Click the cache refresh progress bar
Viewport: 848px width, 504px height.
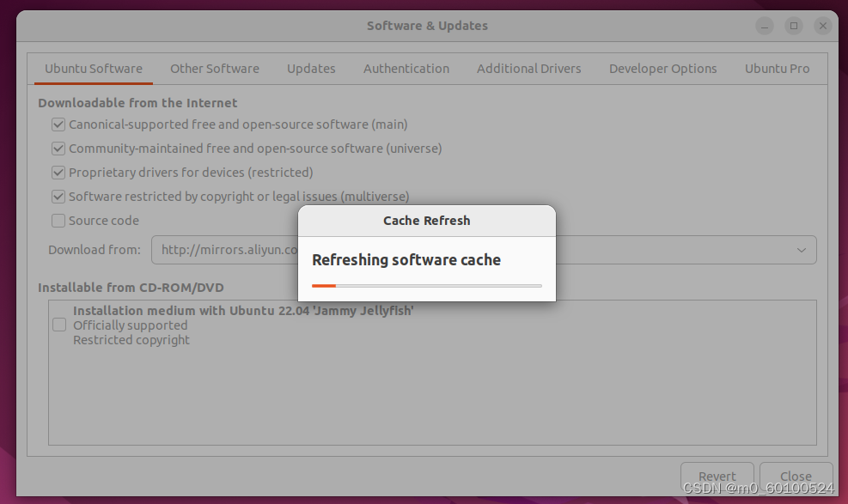tap(427, 286)
